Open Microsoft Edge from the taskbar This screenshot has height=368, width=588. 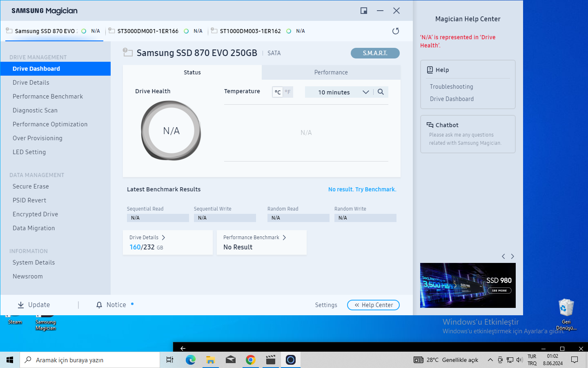190,360
